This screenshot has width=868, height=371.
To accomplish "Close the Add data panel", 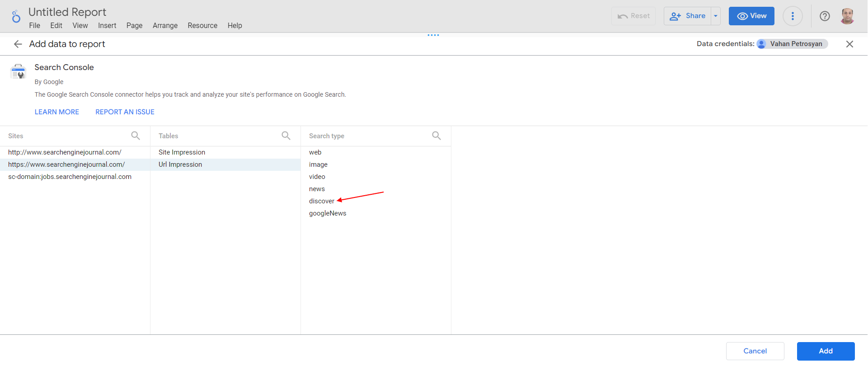I will point(849,44).
